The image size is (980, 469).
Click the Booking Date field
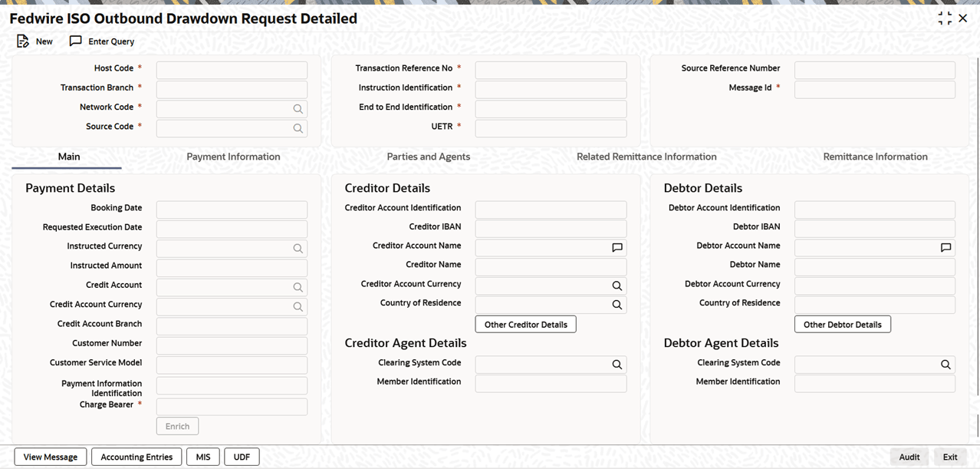(x=232, y=210)
